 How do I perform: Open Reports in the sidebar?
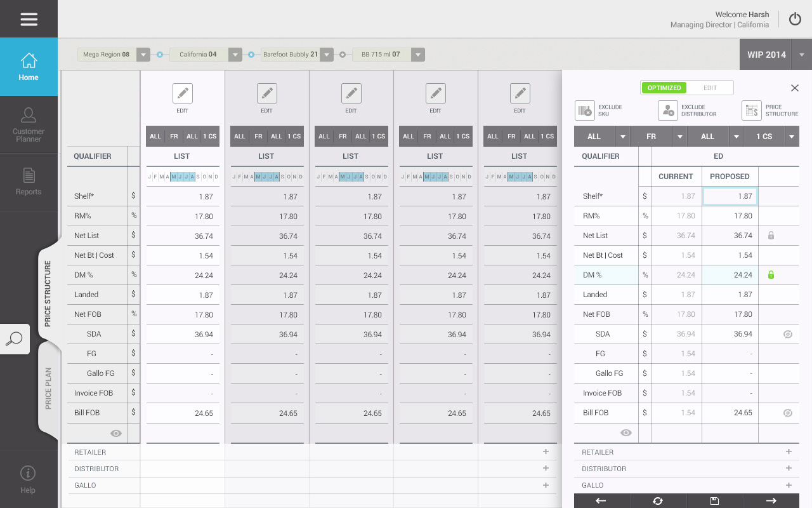[x=29, y=182]
